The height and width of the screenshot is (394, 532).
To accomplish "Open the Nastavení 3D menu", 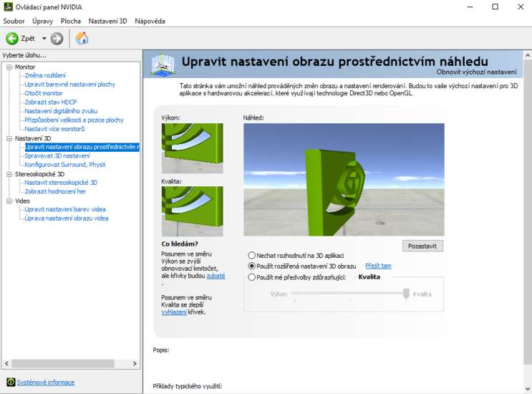I will tap(107, 21).
